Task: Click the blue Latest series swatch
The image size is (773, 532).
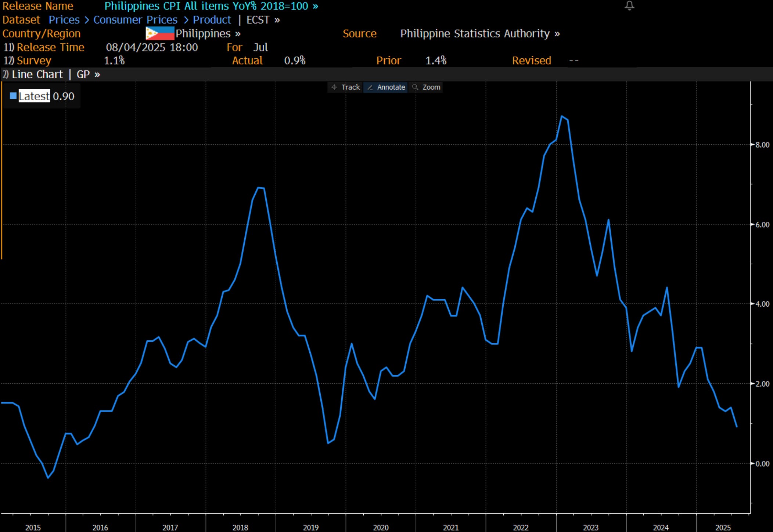Action: click(13, 96)
